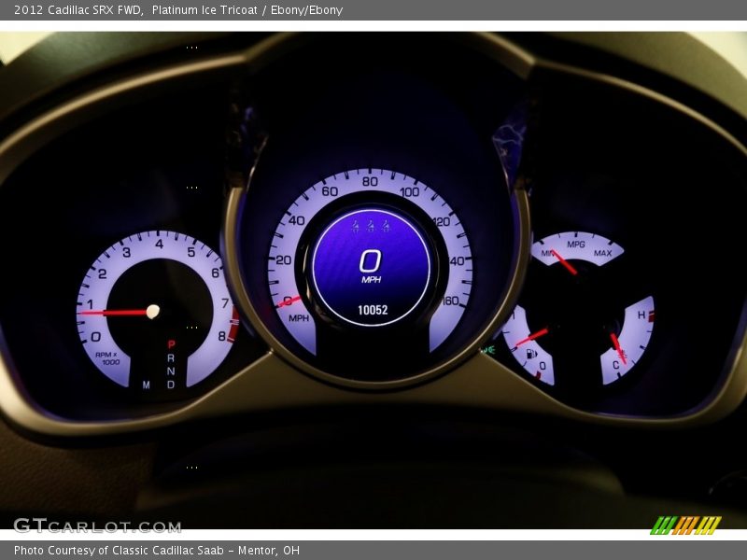This screenshot has width=747, height=560.
Task: Click the 'MPG' gauge label
Action: click(575, 245)
